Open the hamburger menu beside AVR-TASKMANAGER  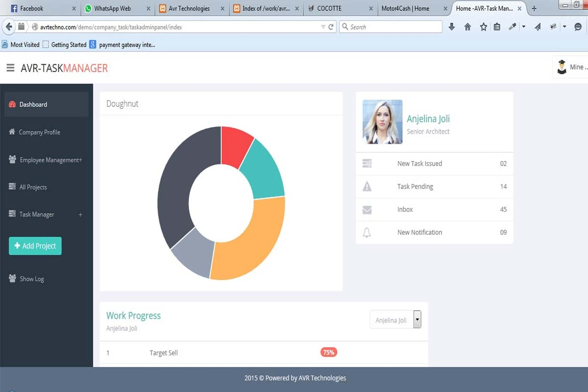10,68
